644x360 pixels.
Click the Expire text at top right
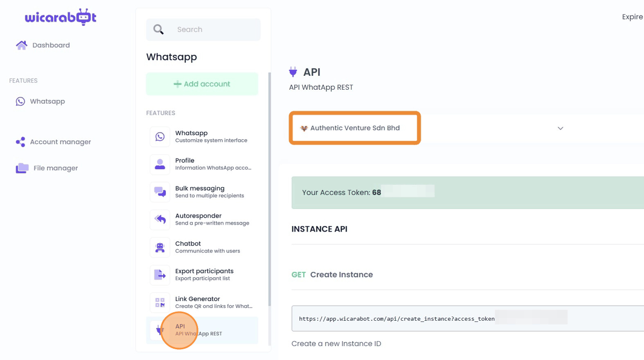click(633, 17)
